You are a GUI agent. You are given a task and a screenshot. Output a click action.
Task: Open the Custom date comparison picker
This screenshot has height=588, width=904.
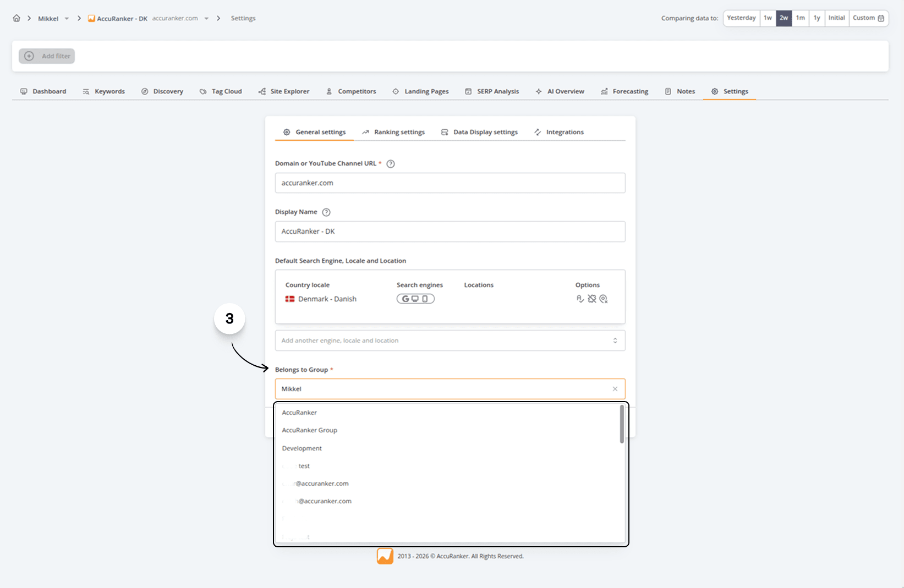point(868,18)
